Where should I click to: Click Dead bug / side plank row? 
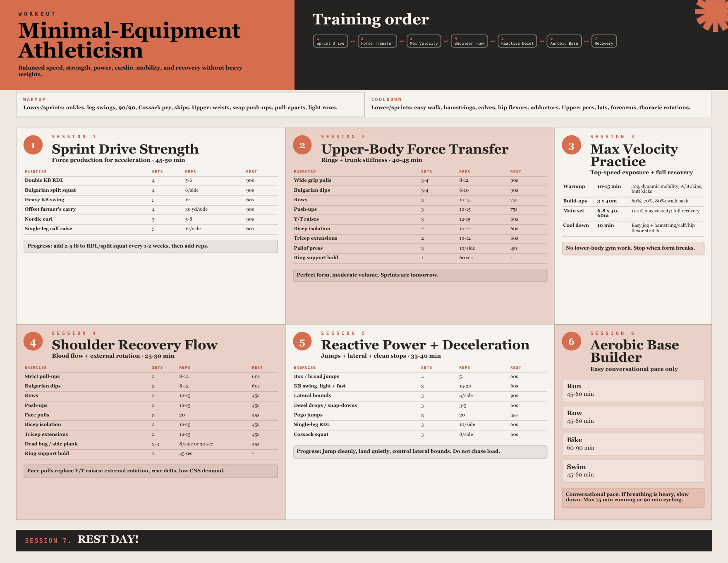click(x=151, y=444)
